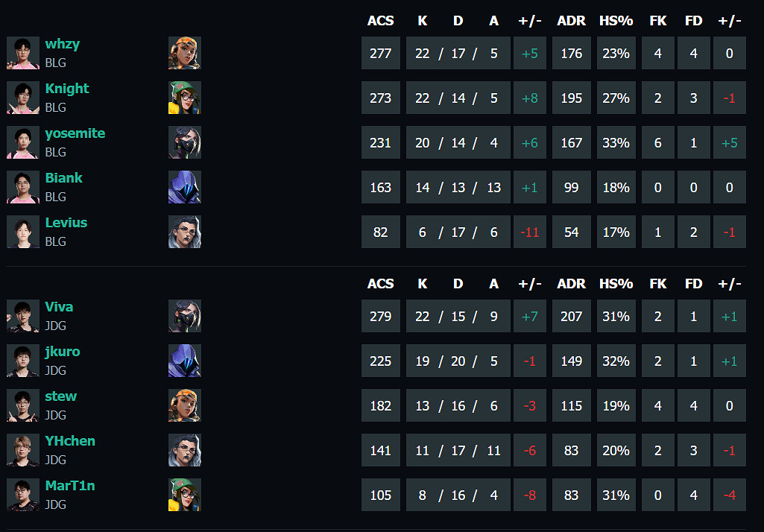The height and width of the screenshot is (532, 764).
Task: Click yosemite's masked agent icon
Action: pyautogui.click(x=184, y=143)
